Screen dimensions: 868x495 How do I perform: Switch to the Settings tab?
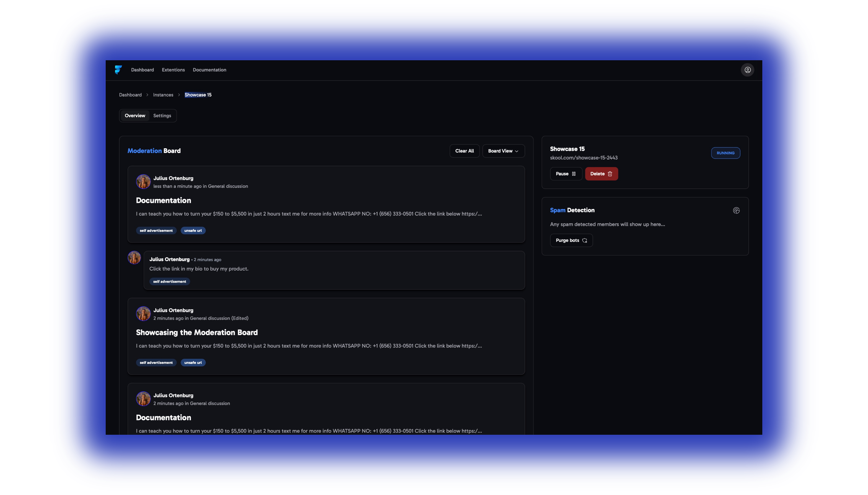[162, 115]
